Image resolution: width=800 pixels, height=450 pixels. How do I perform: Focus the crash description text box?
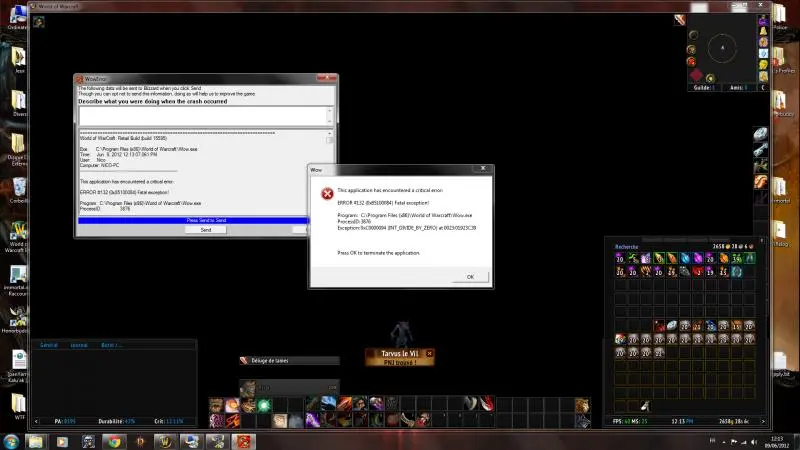tap(202, 115)
